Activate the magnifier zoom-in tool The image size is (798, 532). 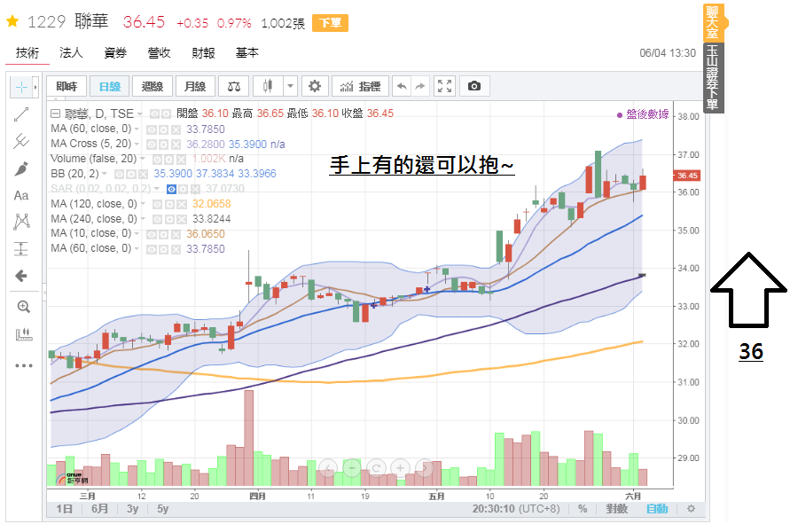(23, 307)
